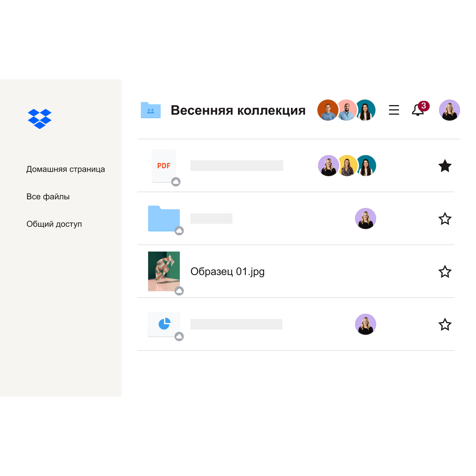
Task: Click the cloud sync badge on the PDF file
Action: (x=176, y=182)
